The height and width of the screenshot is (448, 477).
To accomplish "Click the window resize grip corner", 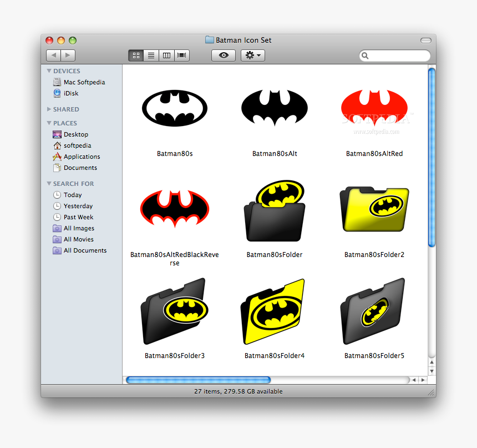I will click(432, 392).
